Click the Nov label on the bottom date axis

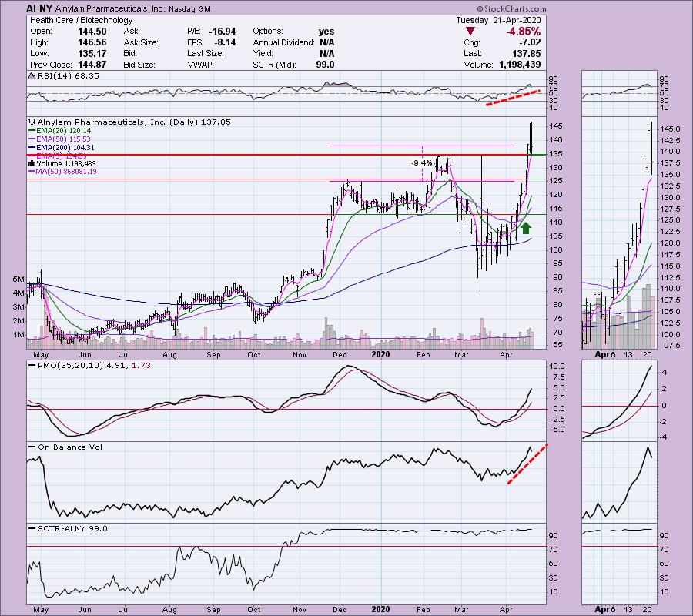(x=300, y=610)
